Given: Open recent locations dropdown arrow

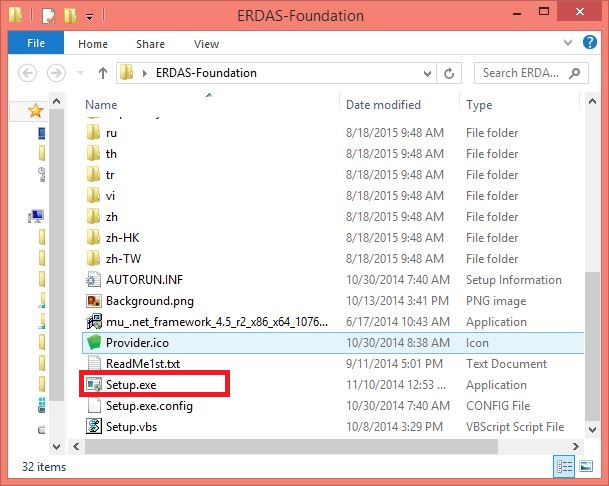Looking at the screenshot, I should point(80,73).
